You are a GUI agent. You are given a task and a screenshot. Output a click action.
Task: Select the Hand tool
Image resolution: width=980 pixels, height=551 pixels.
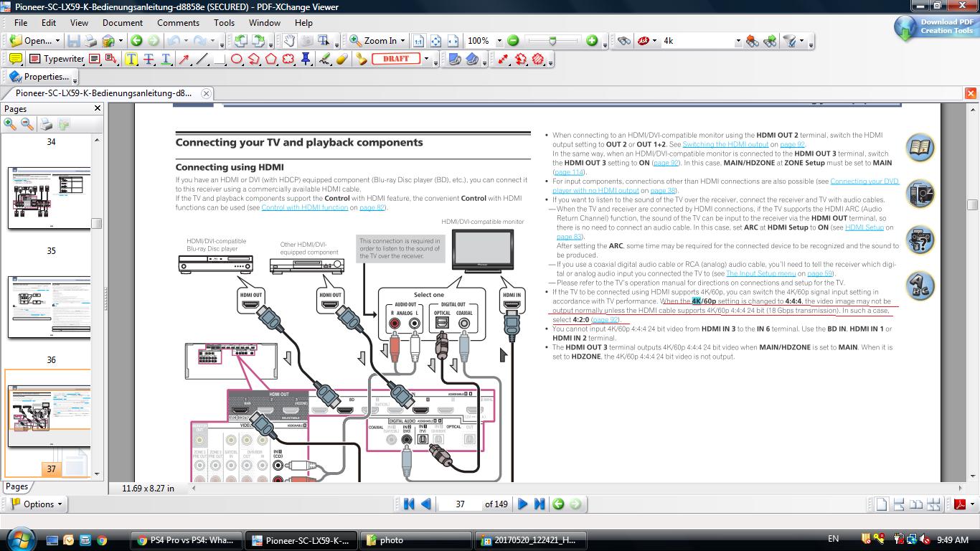coord(288,41)
